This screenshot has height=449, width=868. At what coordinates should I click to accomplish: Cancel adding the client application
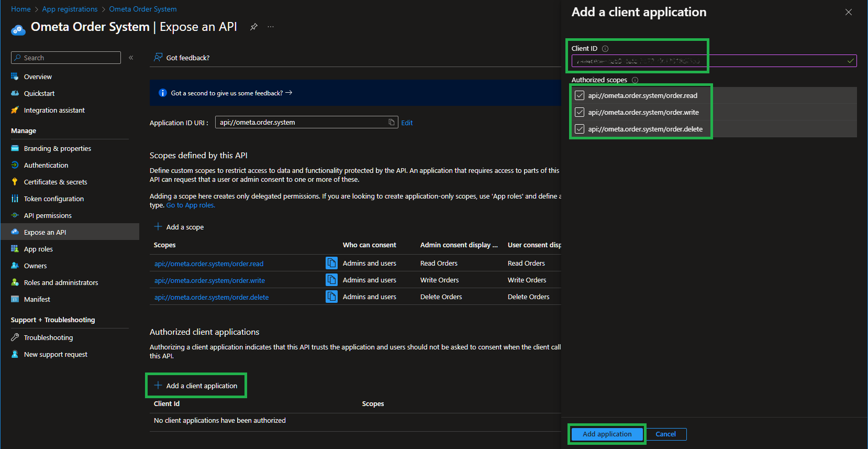(665, 434)
